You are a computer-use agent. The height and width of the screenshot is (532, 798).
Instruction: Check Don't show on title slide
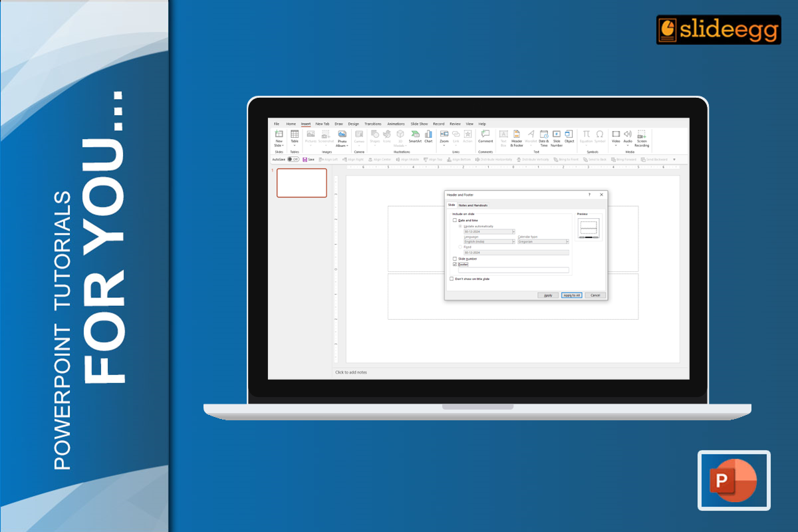click(x=452, y=279)
